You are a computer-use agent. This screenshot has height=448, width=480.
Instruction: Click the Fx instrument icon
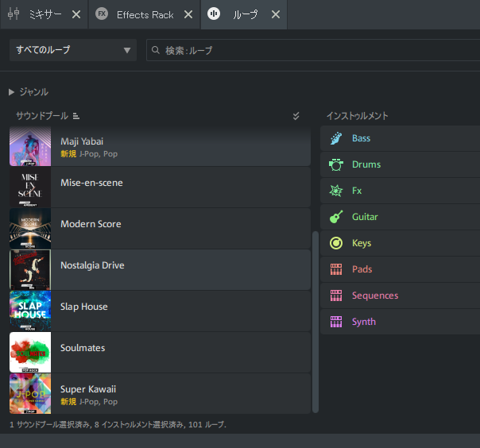336,191
